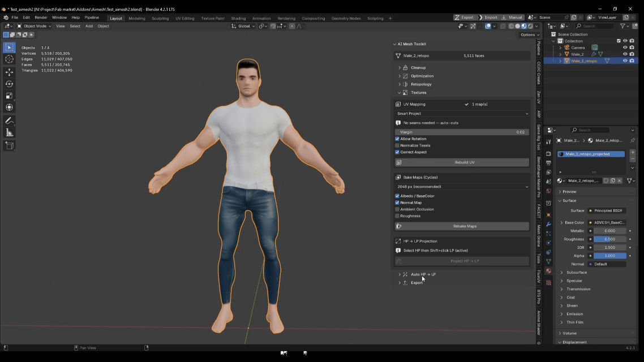Image resolution: width=644 pixels, height=362 pixels.
Task: Hide Male_2_retopo in viewport via eye icon
Action: coord(625,61)
